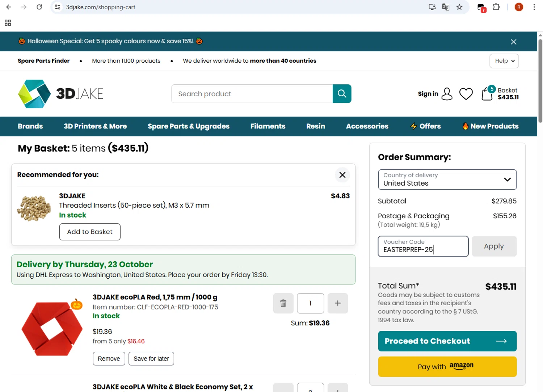The image size is (543, 392).
Task: Go back to the previous browser page
Action: point(9,7)
